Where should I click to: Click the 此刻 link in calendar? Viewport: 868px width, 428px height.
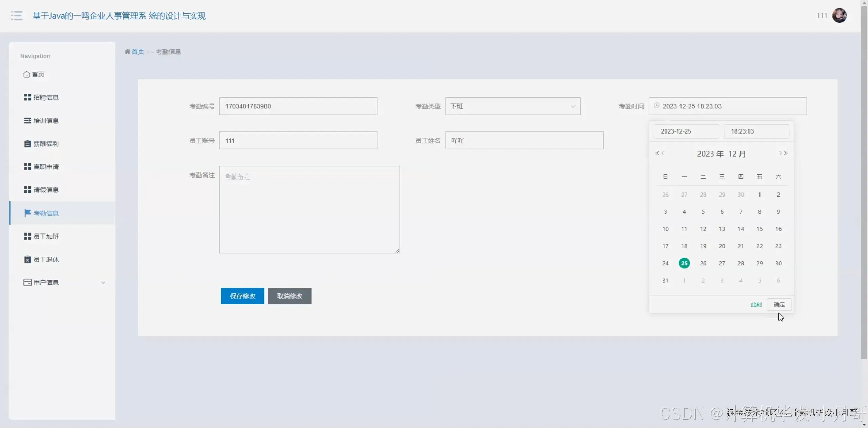(x=756, y=305)
